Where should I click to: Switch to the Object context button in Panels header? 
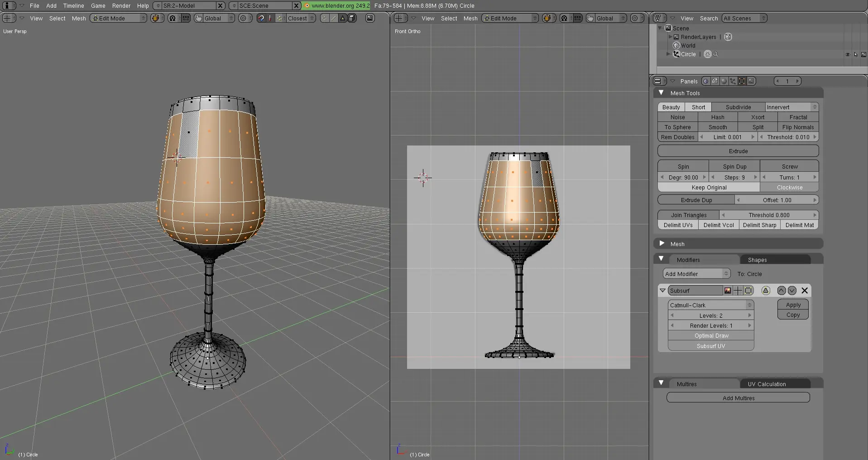733,81
